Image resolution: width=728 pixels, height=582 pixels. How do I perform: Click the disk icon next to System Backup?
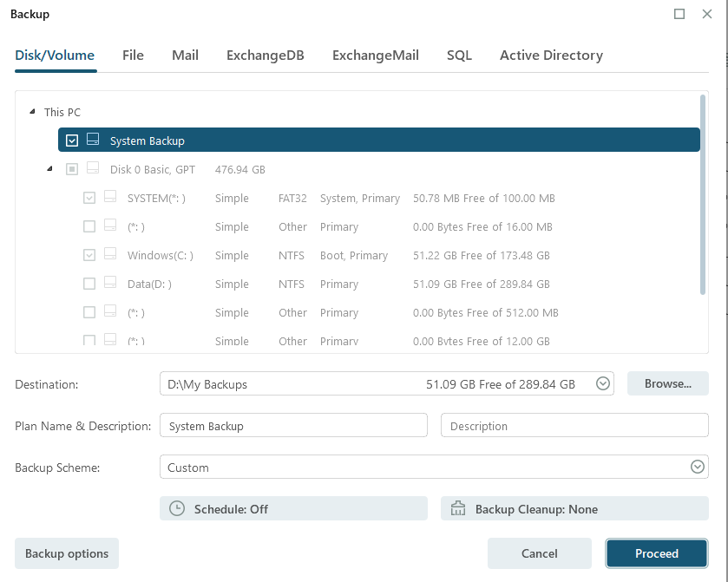pos(93,140)
